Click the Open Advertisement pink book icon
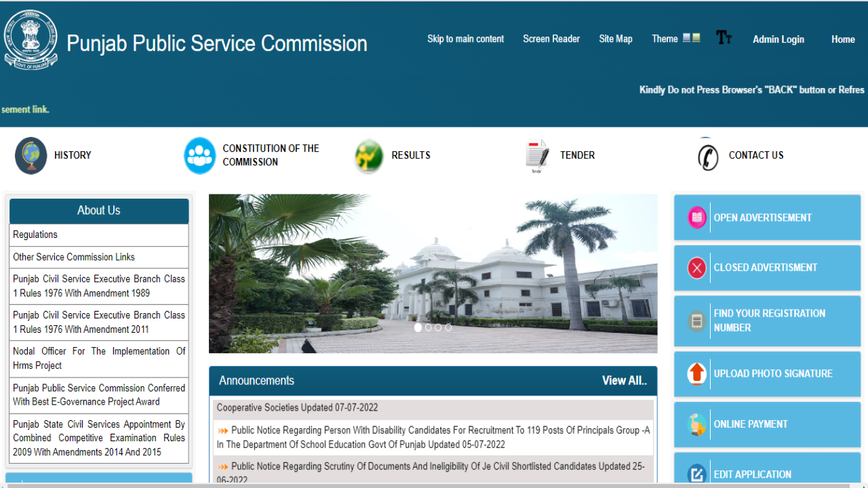Viewport: 868px width, 488px height. pyautogui.click(x=696, y=218)
